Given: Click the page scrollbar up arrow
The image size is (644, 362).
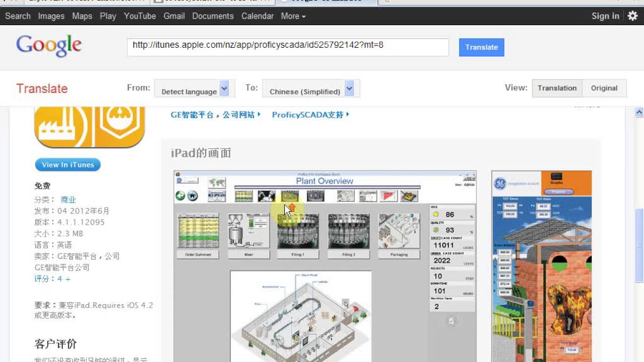Looking at the screenshot, I should [x=639, y=113].
